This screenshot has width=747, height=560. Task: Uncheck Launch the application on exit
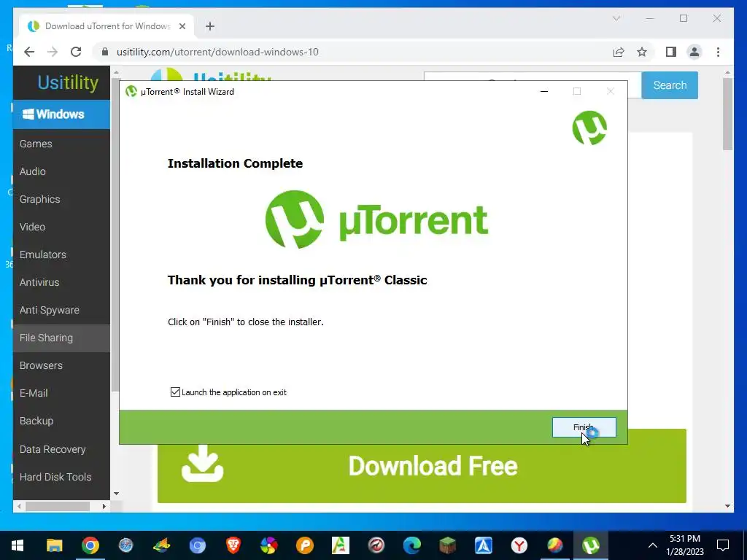coord(175,392)
